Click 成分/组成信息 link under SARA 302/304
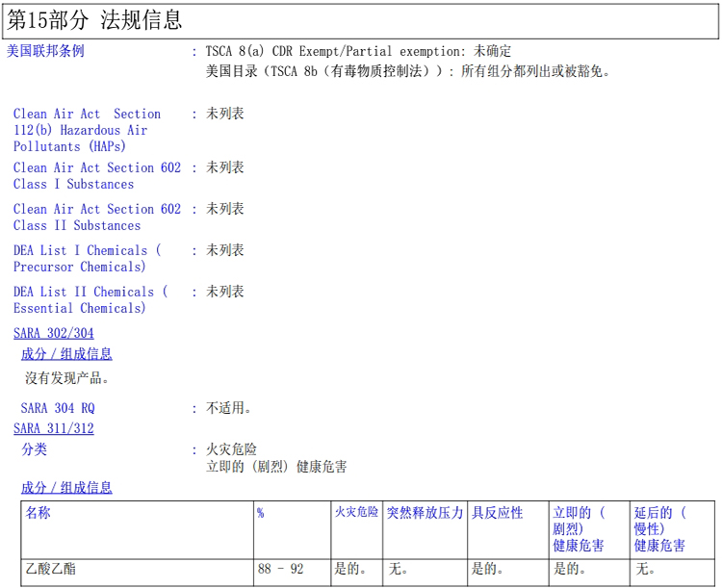Viewport: 722px width, 588px height. 66,354
